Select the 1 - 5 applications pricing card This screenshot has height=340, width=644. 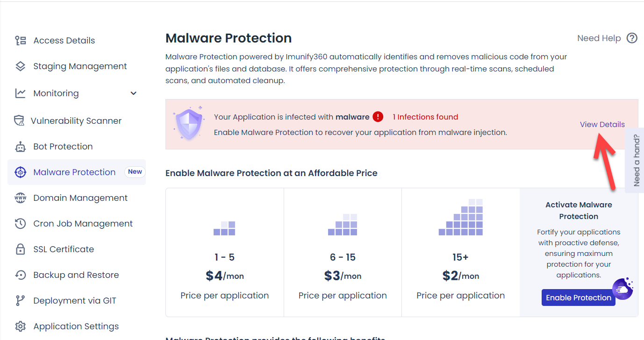[x=225, y=252]
